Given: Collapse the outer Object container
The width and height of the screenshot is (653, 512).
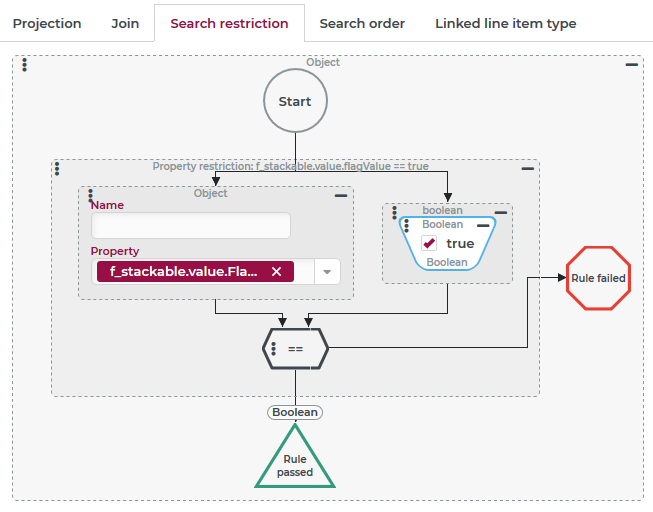Looking at the screenshot, I should pos(631,65).
